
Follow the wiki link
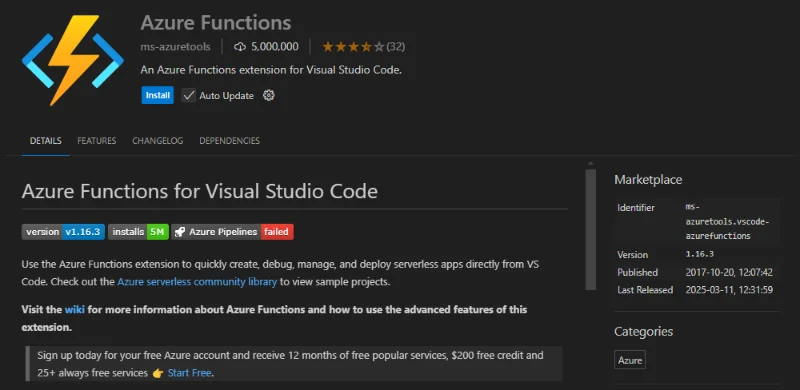[x=74, y=309]
